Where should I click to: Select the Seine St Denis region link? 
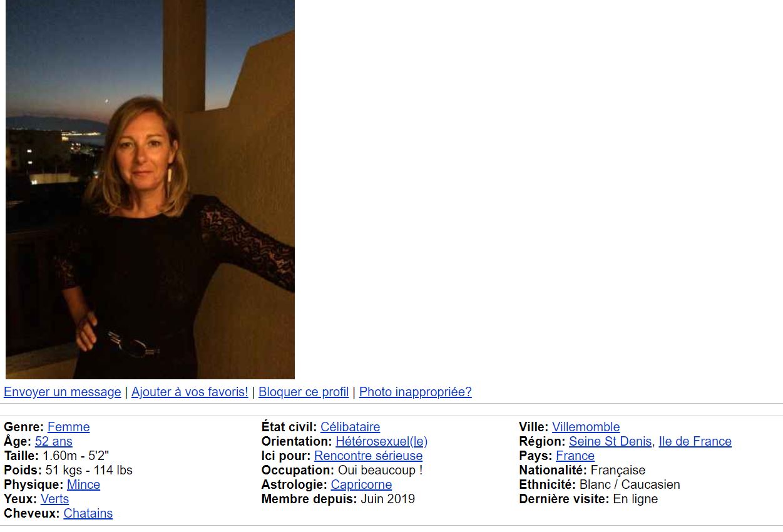pyautogui.click(x=610, y=441)
